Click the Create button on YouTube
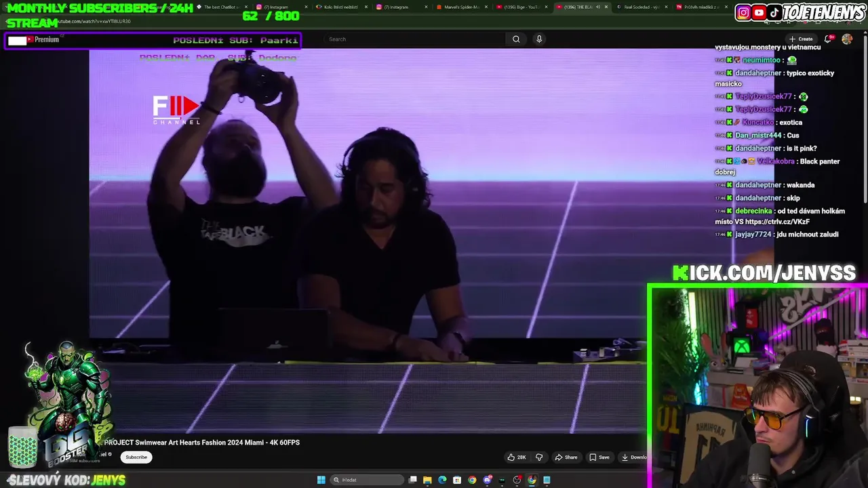The image size is (868, 488). pos(801,39)
